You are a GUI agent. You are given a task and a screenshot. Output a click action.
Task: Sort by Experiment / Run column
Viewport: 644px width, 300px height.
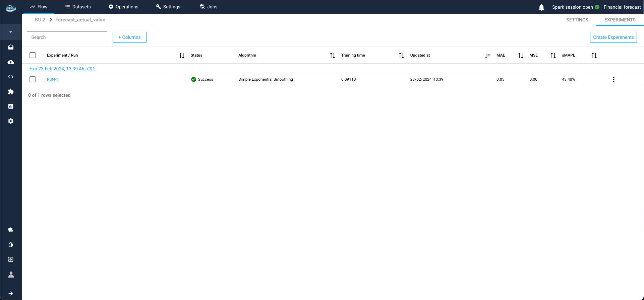[182, 56]
